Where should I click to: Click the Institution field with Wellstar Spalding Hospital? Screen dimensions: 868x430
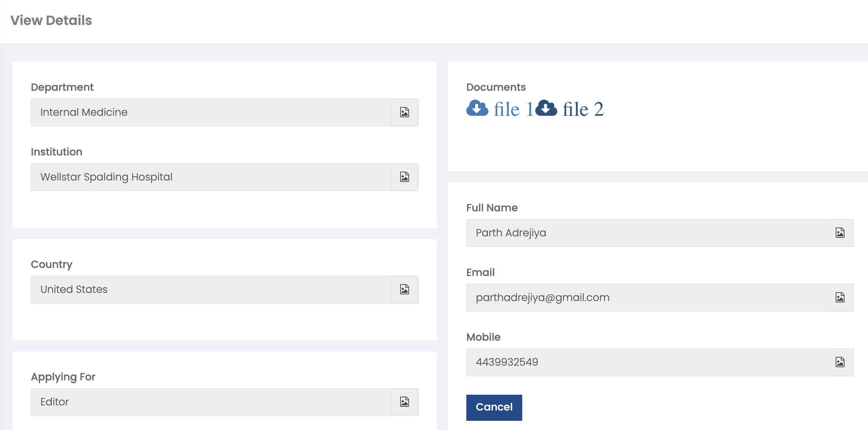[x=211, y=177]
